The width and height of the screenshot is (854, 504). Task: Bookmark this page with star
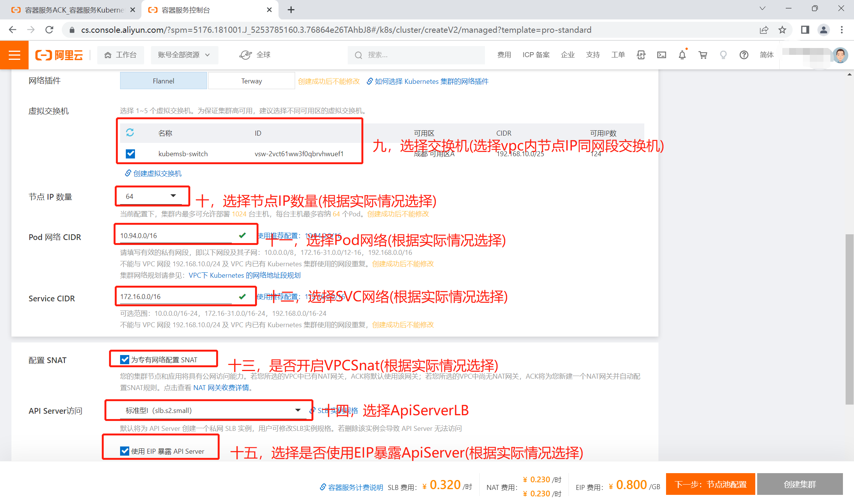point(782,30)
